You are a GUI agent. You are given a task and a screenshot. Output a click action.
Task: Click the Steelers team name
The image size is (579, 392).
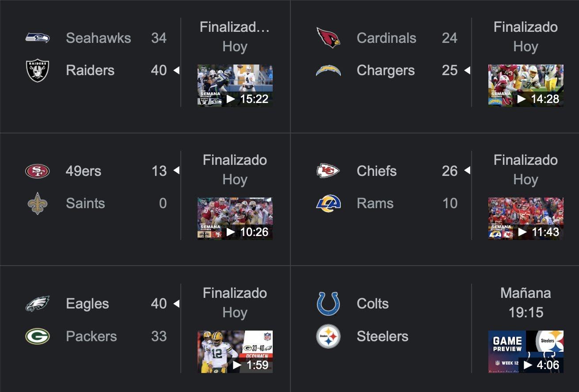click(382, 336)
